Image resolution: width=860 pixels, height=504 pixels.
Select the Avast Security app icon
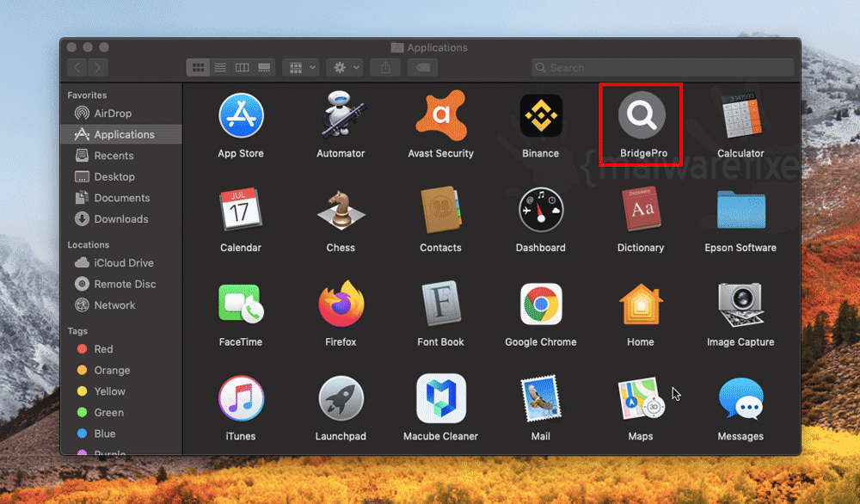(441, 115)
